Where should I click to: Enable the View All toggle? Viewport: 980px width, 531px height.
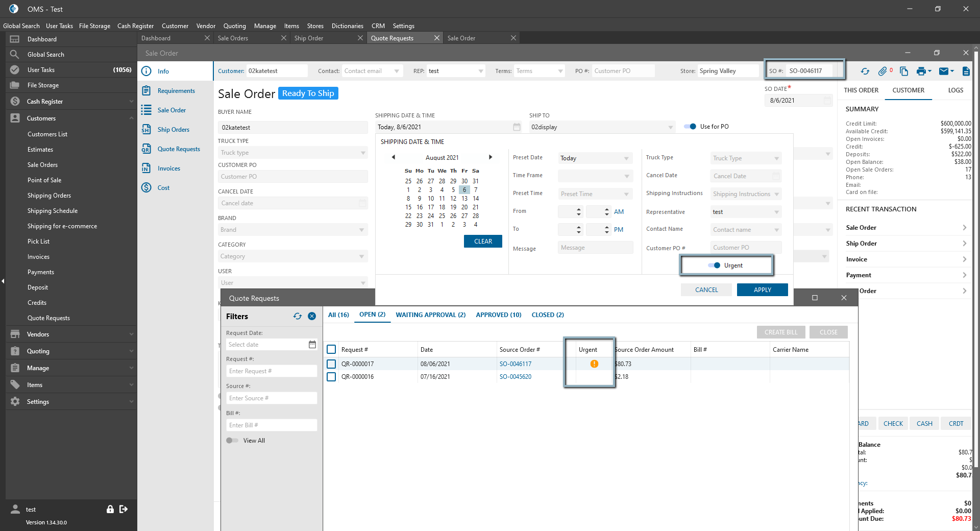232,441
